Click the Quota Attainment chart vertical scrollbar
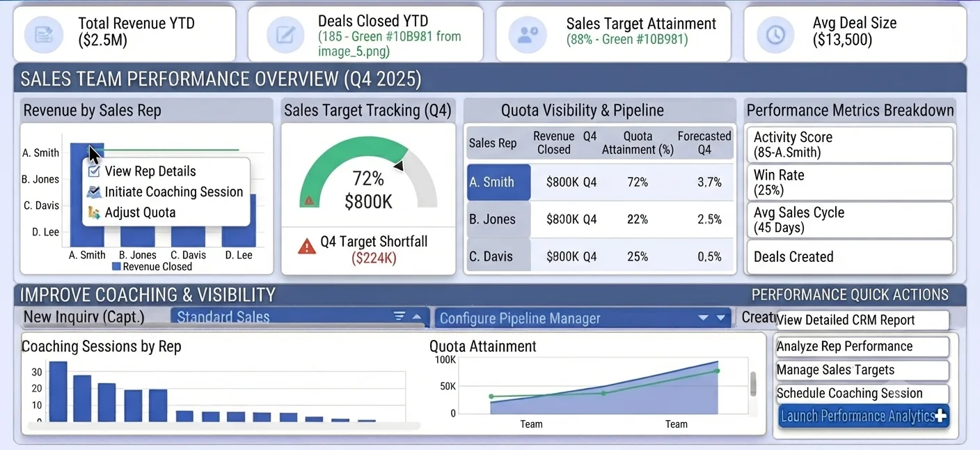980x450 pixels. coord(752,384)
